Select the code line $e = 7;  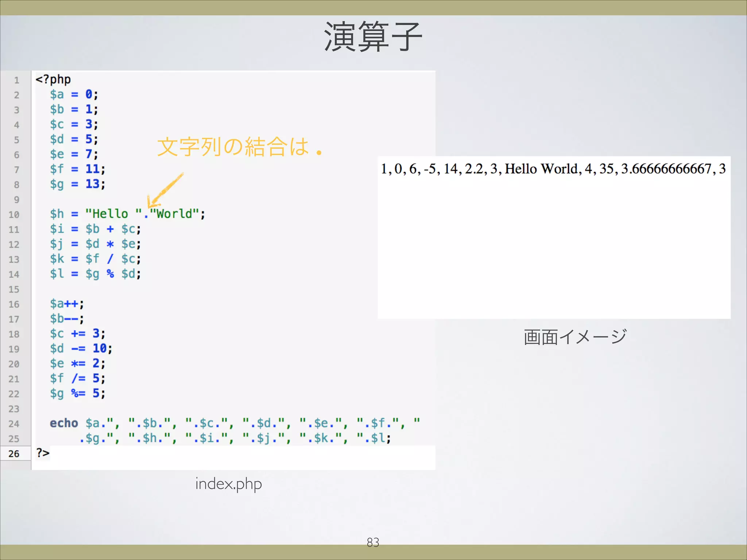[x=74, y=154]
